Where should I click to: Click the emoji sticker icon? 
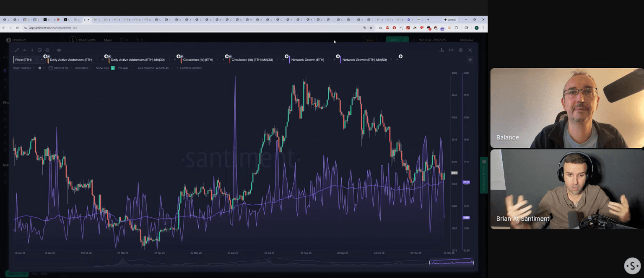(x=47, y=50)
